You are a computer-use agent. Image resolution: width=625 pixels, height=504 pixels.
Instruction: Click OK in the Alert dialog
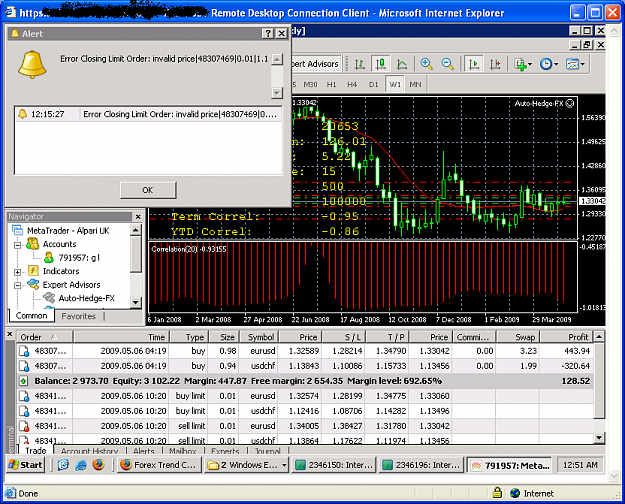click(148, 190)
